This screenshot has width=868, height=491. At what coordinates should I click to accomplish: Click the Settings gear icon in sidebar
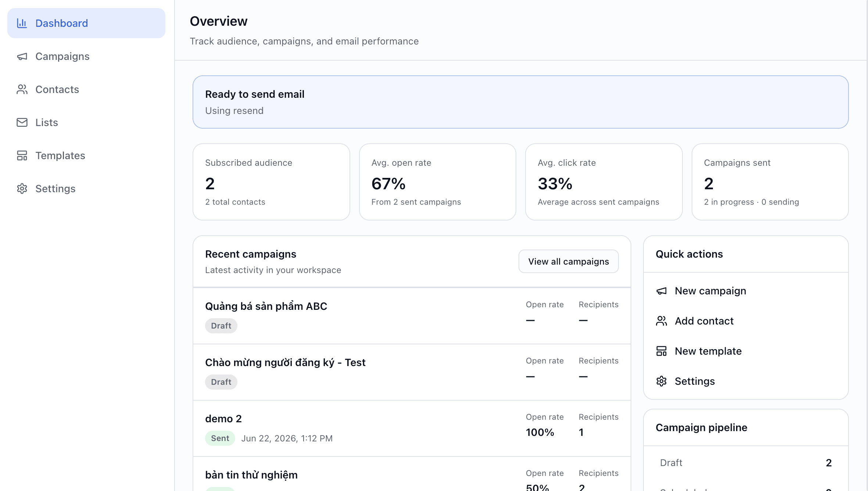coord(22,189)
